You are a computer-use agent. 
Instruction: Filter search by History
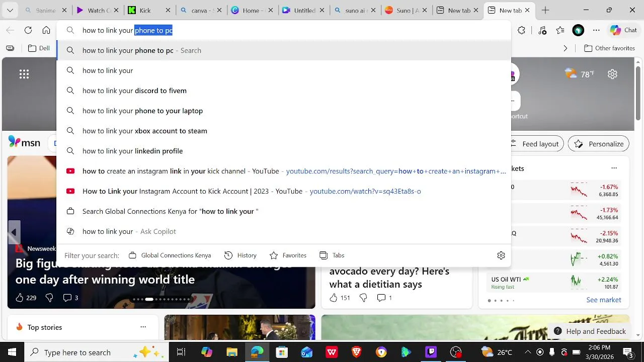240,255
